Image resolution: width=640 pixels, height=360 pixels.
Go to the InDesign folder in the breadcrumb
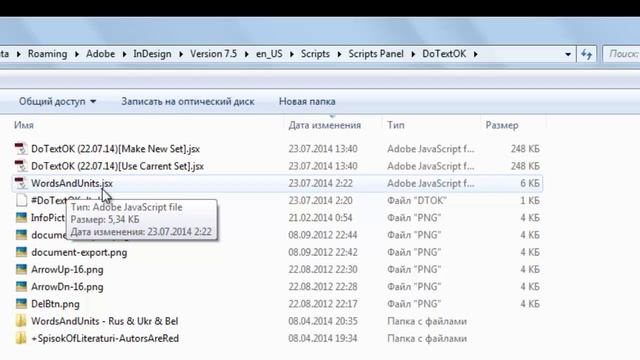(152, 54)
